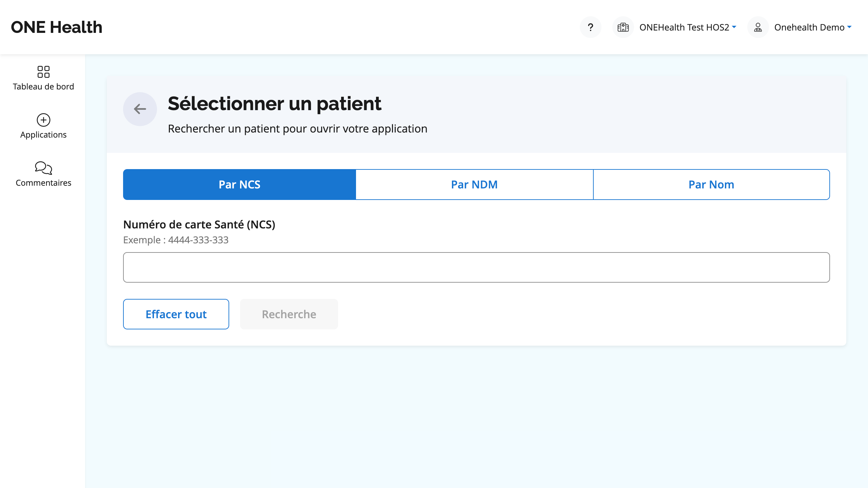Switch to the Par NDM tab

tap(474, 184)
